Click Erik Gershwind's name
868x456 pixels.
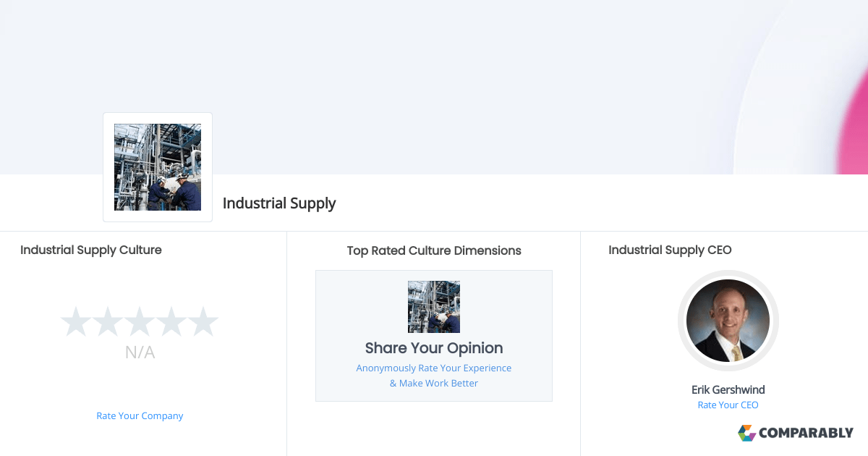pyautogui.click(x=728, y=389)
